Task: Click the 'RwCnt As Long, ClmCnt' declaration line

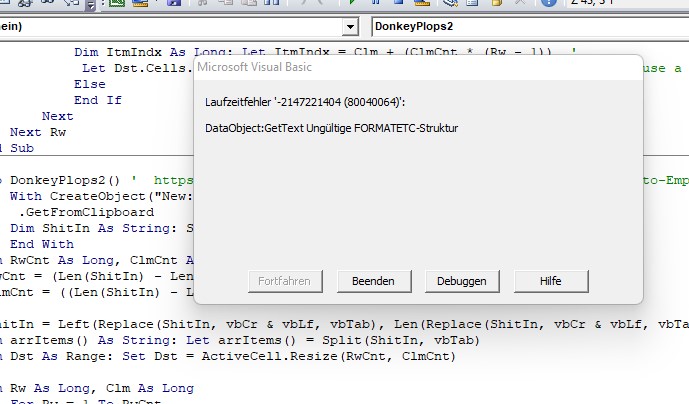Action: click(x=97, y=261)
